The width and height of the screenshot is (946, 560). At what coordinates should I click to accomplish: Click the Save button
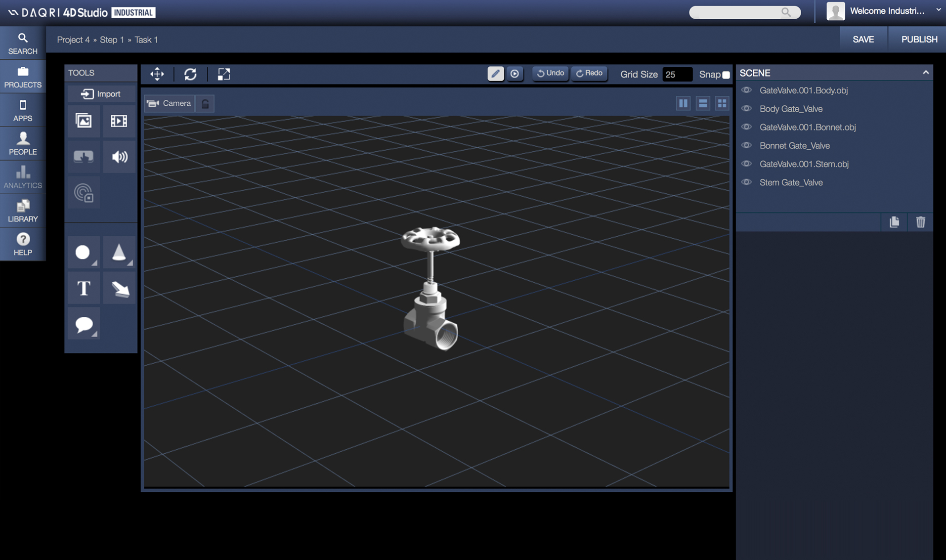tap(863, 40)
